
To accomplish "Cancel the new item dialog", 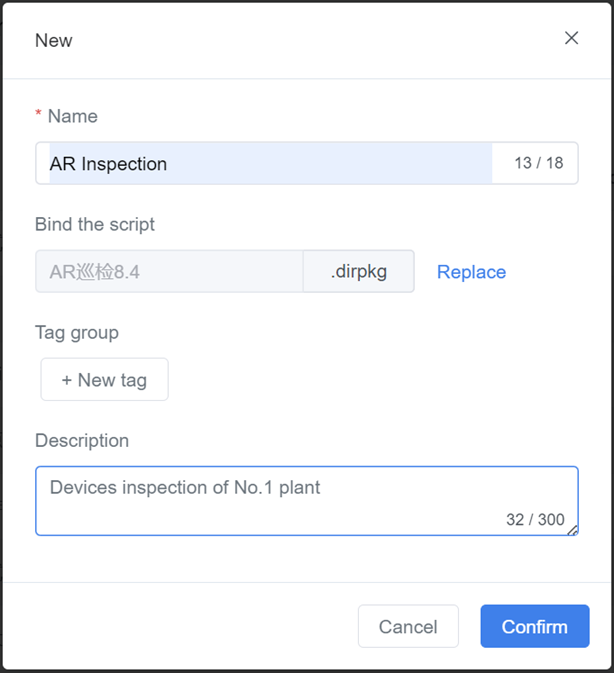I will 408,627.
